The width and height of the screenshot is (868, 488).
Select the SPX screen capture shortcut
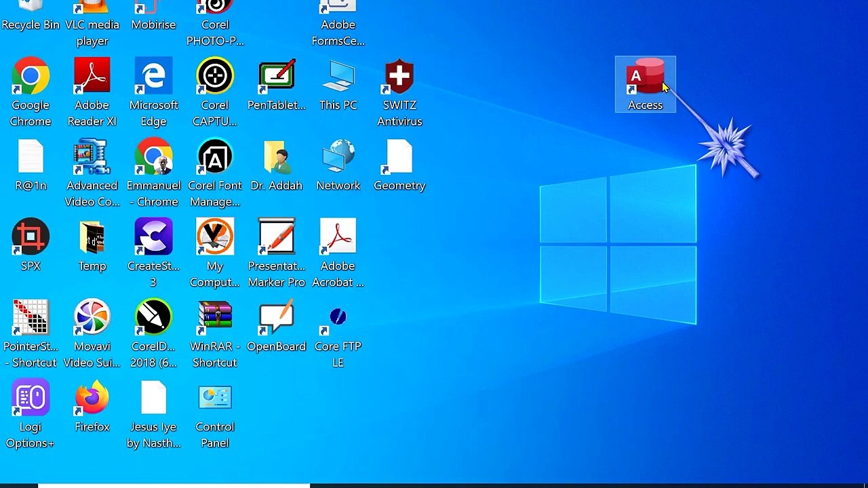pyautogui.click(x=31, y=245)
